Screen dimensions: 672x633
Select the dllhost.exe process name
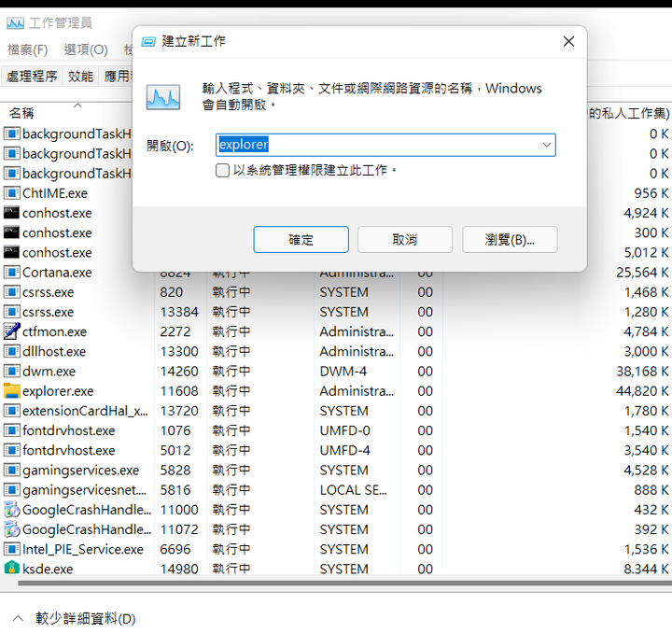54,352
